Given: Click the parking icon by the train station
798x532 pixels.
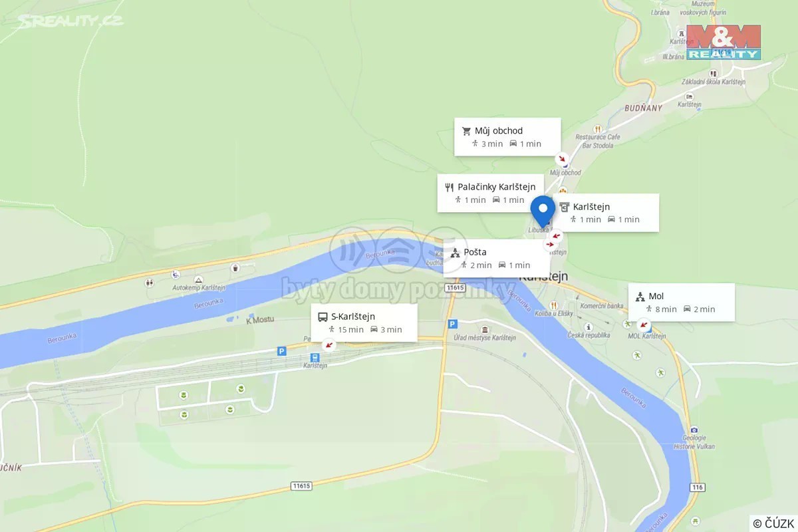Looking at the screenshot, I should (x=281, y=350).
